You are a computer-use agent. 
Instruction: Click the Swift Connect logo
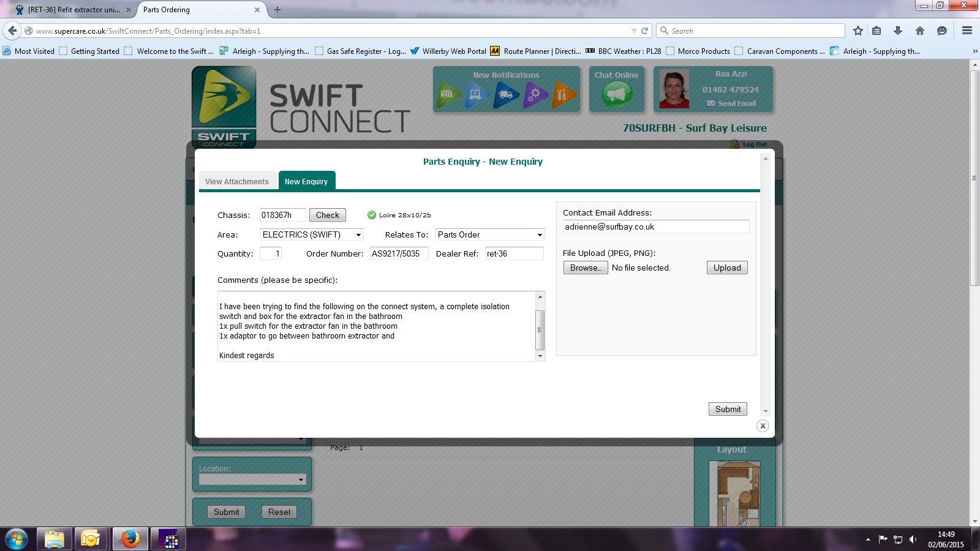224,107
